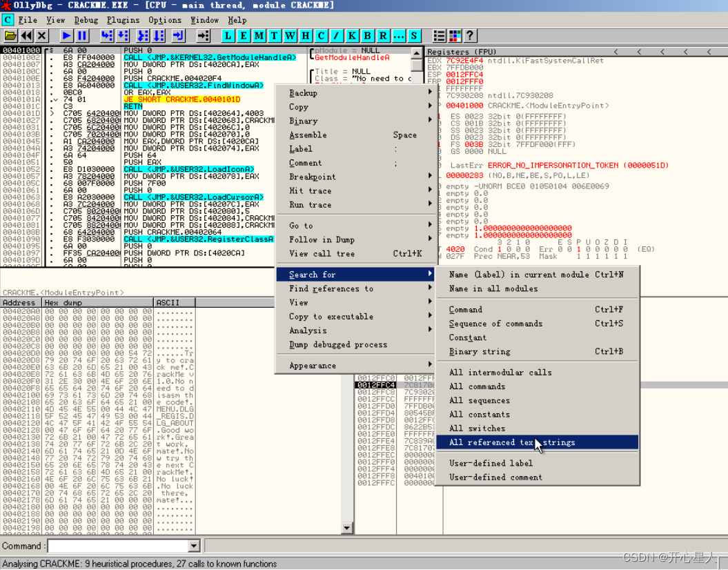
Task: Expand the Breakpoint submenu
Action: (355, 177)
